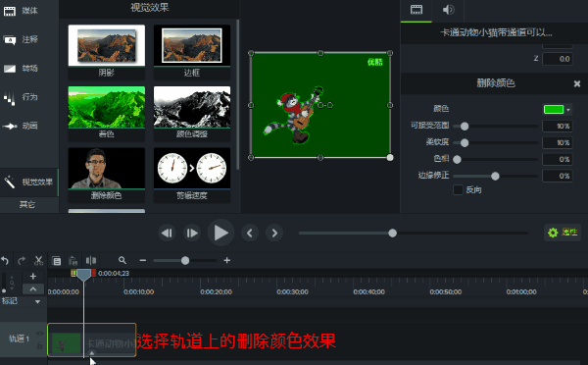Open the 转场 transitions menu item
Screen dimensions: 588x365
(x=29, y=69)
